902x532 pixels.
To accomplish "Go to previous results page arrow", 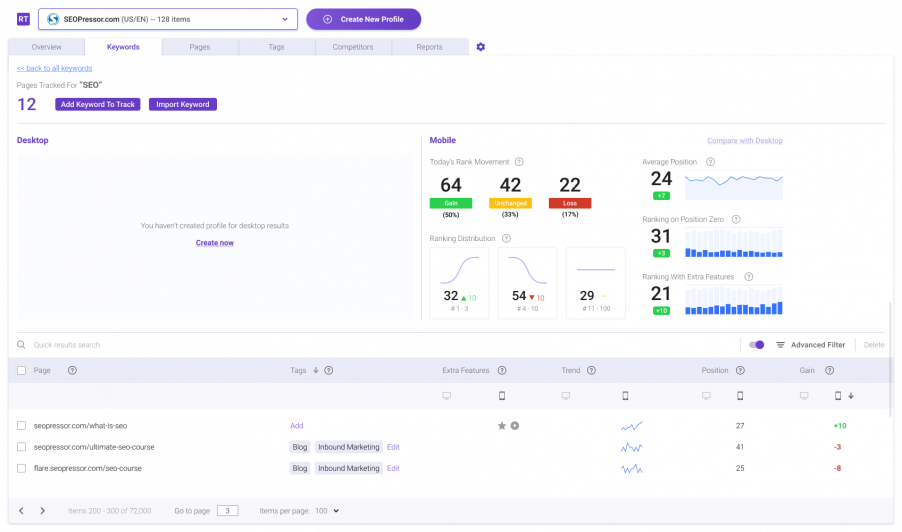I will point(21,511).
